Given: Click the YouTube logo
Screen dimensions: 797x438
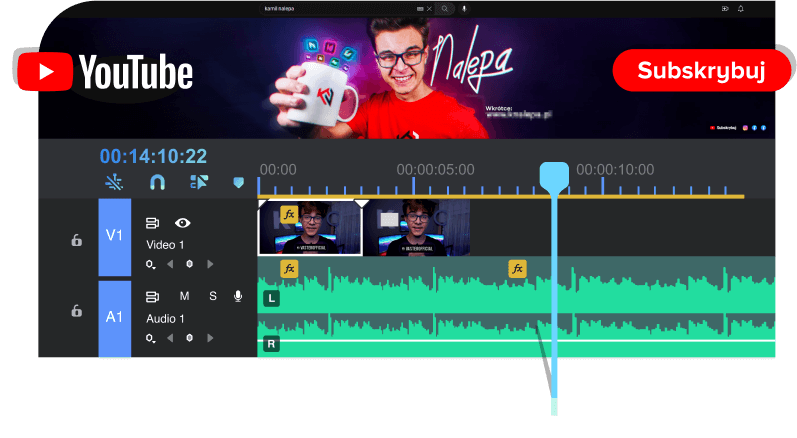Looking at the screenshot, I should tap(105, 72).
